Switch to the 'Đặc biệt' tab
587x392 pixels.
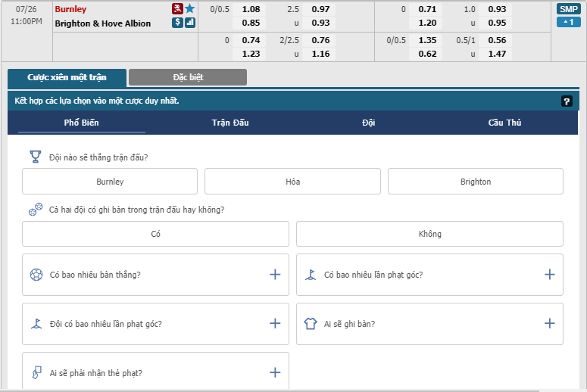click(188, 77)
